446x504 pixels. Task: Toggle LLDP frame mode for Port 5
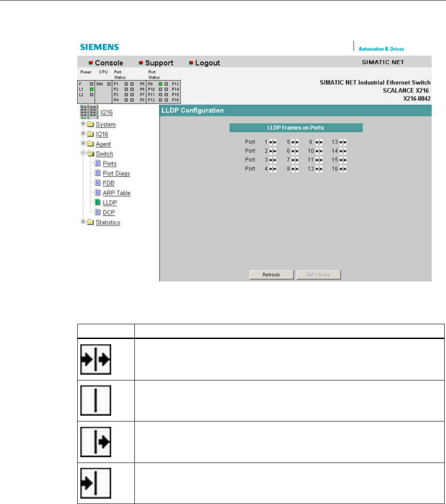(x=295, y=142)
